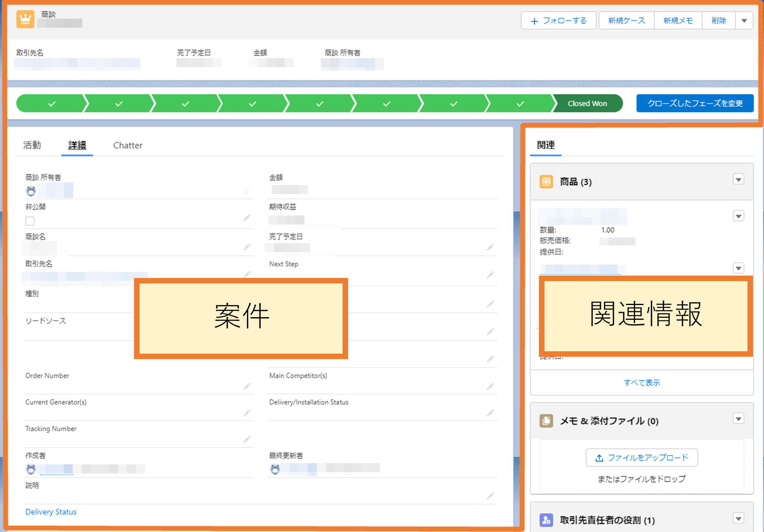The image size is (764, 532).
Task: Click the ファイルをアップロード button
Action: point(641,457)
